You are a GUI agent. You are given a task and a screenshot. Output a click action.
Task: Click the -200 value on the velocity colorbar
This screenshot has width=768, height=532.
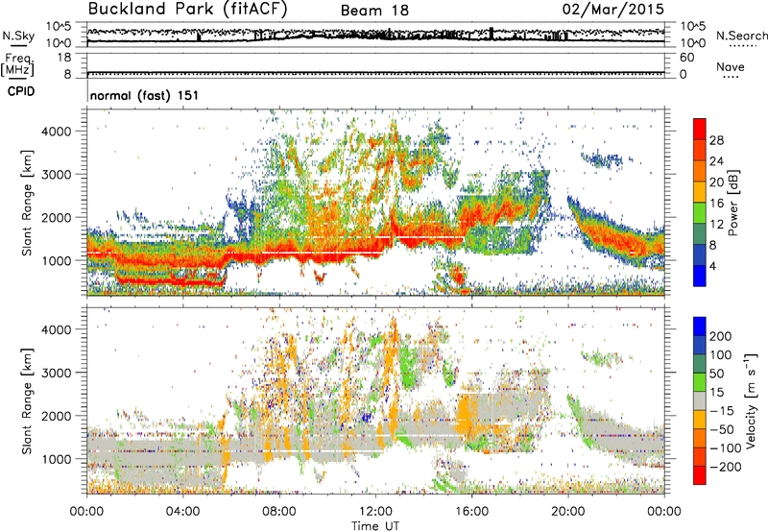726,467
